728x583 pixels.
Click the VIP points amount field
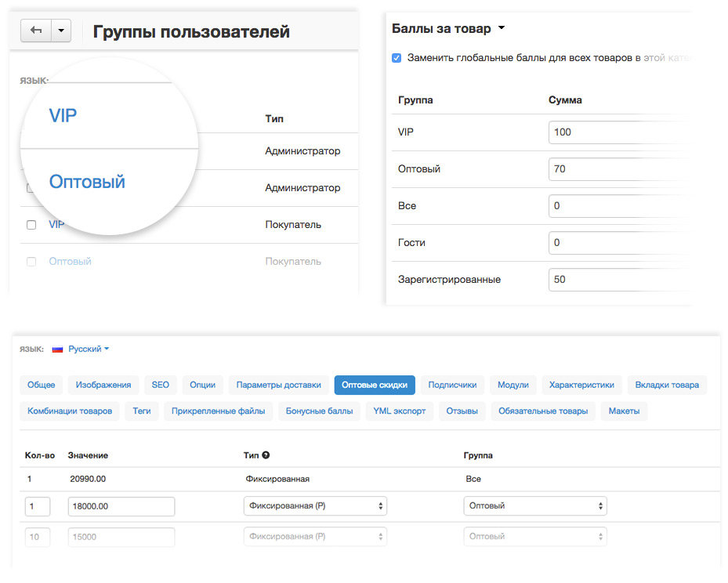point(618,132)
